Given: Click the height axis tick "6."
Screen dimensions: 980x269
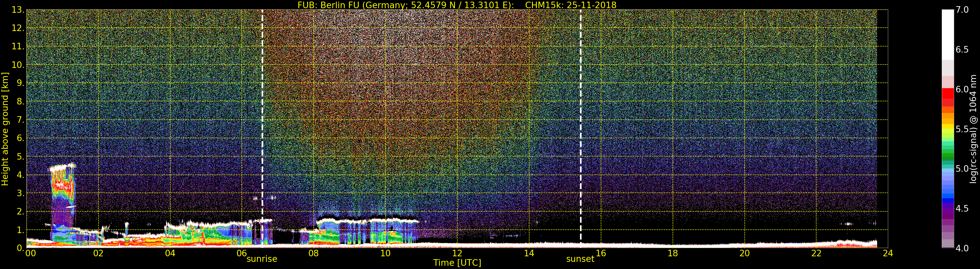Looking at the screenshot, I should pos(21,138).
